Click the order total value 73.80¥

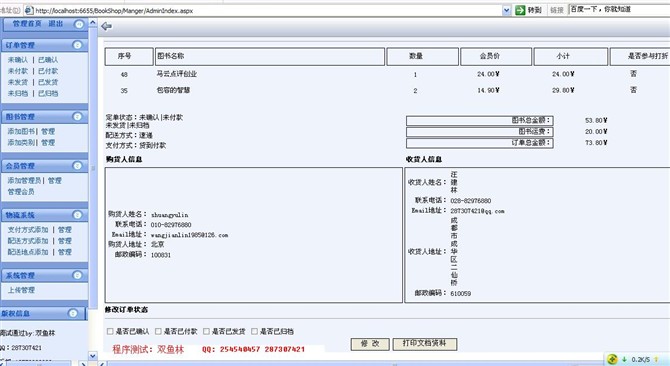coord(596,143)
